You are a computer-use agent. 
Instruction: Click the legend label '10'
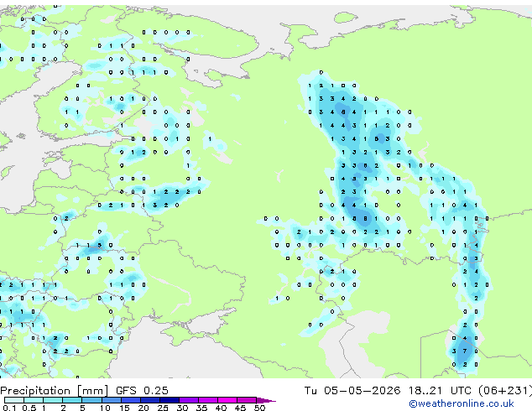105,408
